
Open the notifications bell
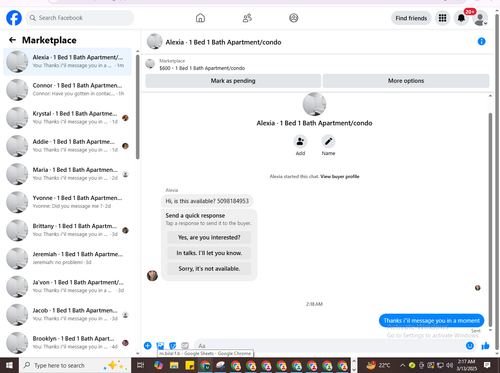tap(461, 18)
